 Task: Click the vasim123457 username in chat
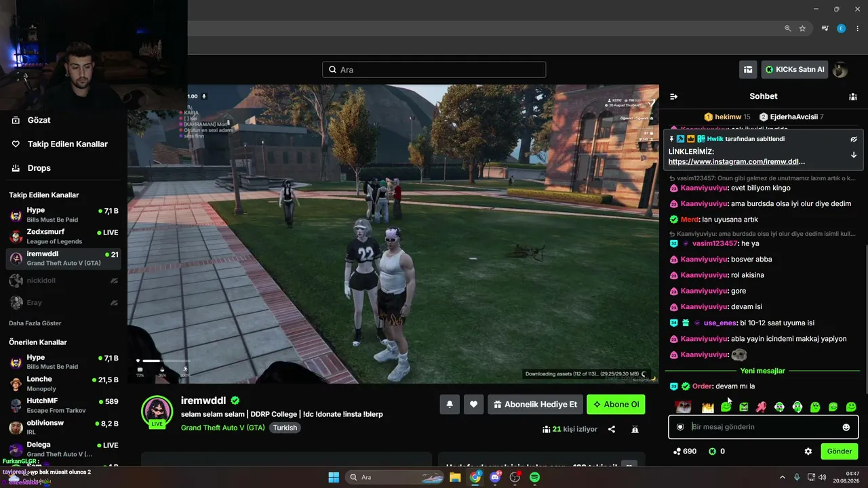coord(715,243)
